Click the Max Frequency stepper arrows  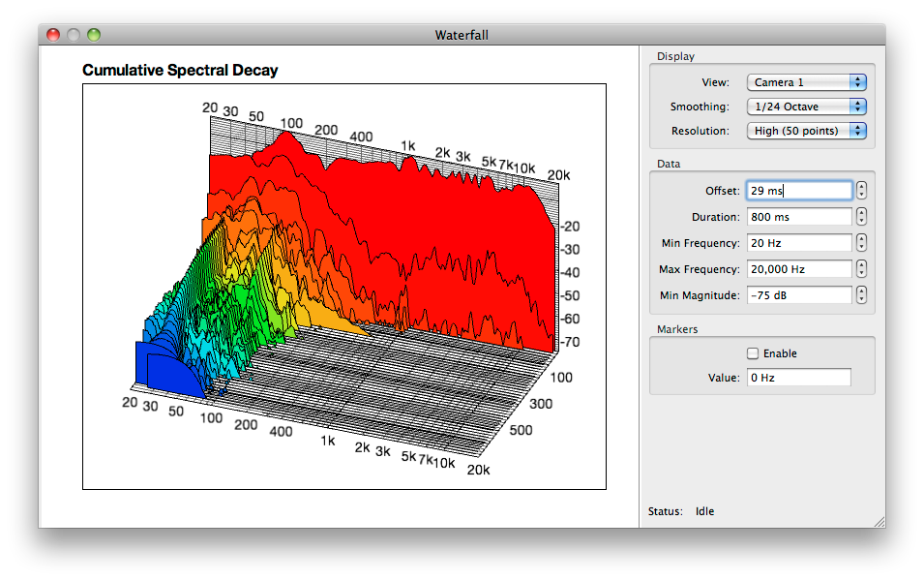tap(861, 269)
